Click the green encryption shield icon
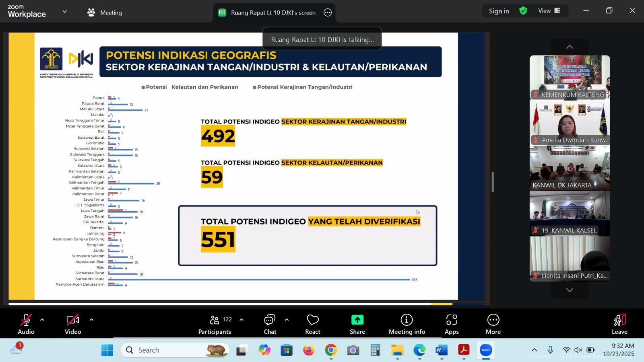Image resolution: width=644 pixels, height=362 pixels. point(523,11)
